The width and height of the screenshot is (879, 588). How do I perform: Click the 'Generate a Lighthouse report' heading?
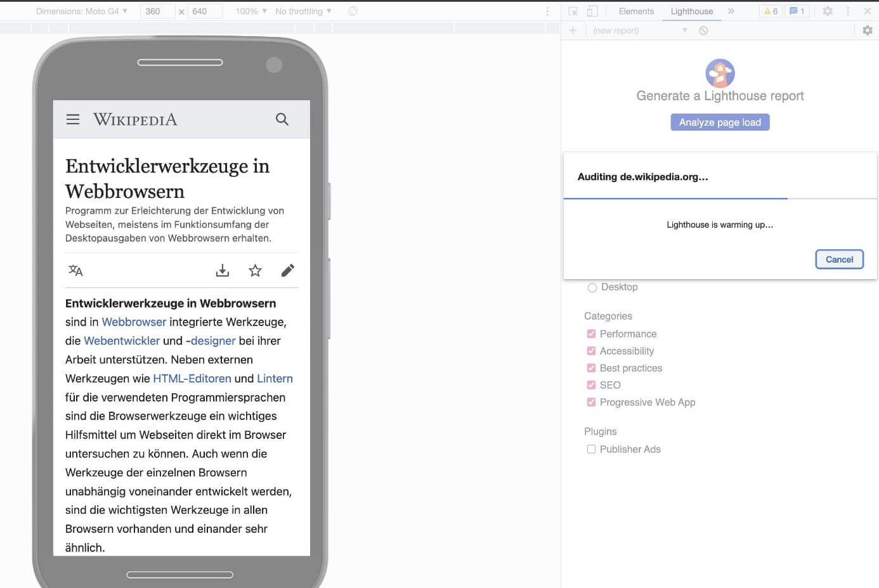pyautogui.click(x=720, y=96)
